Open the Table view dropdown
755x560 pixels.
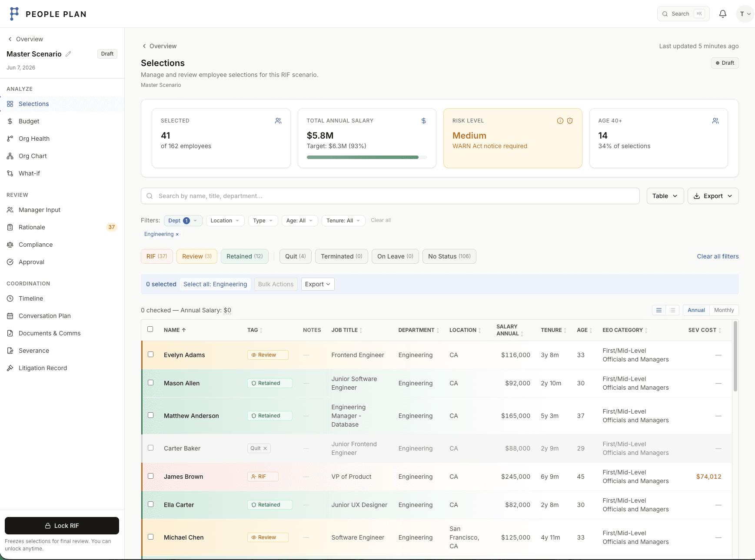click(x=665, y=196)
